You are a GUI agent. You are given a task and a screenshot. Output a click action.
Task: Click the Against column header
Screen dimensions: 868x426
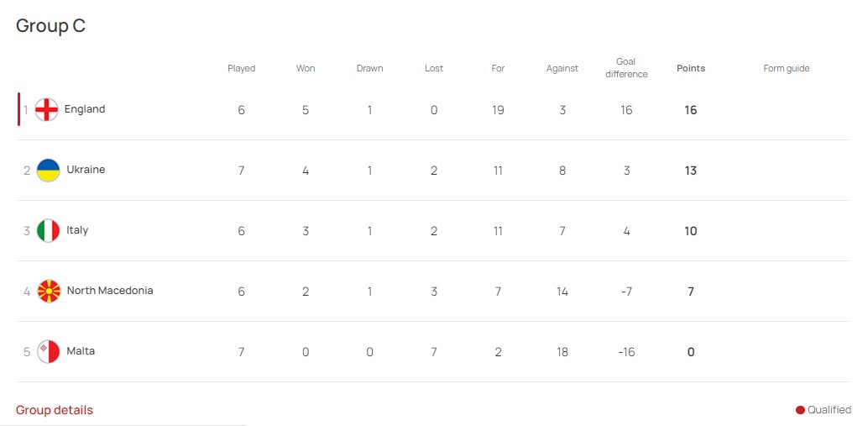562,69
